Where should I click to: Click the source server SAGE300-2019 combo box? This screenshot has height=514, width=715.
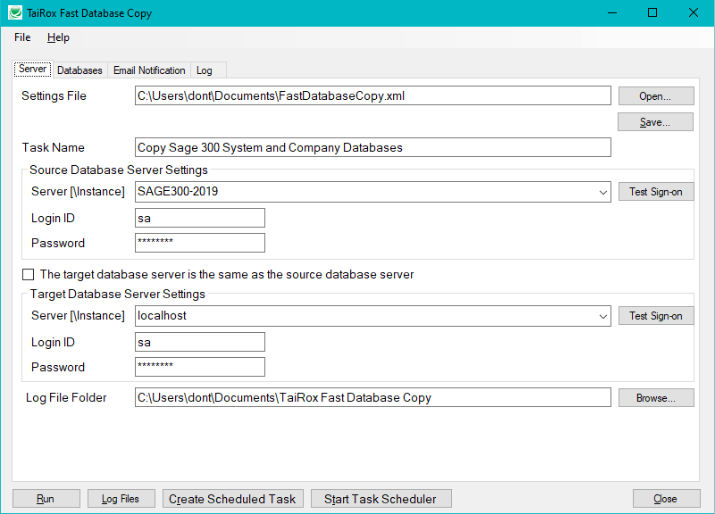(x=373, y=192)
